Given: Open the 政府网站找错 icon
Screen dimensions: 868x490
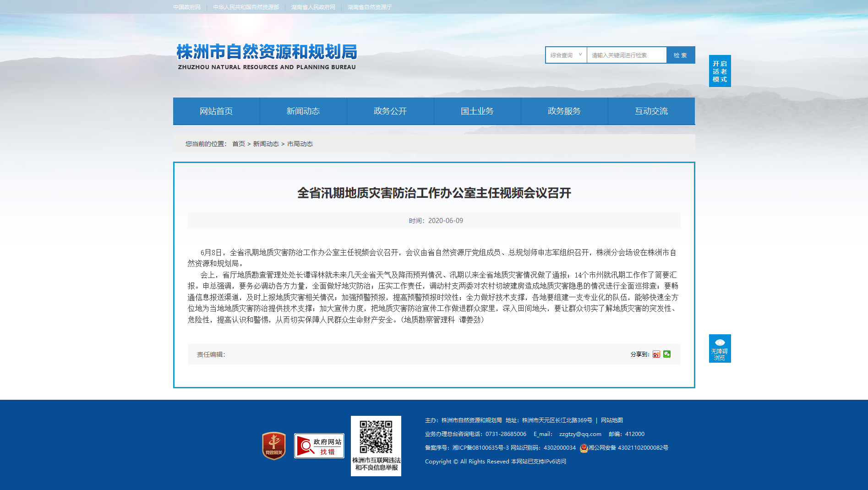Looking at the screenshot, I should tap(319, 446).
